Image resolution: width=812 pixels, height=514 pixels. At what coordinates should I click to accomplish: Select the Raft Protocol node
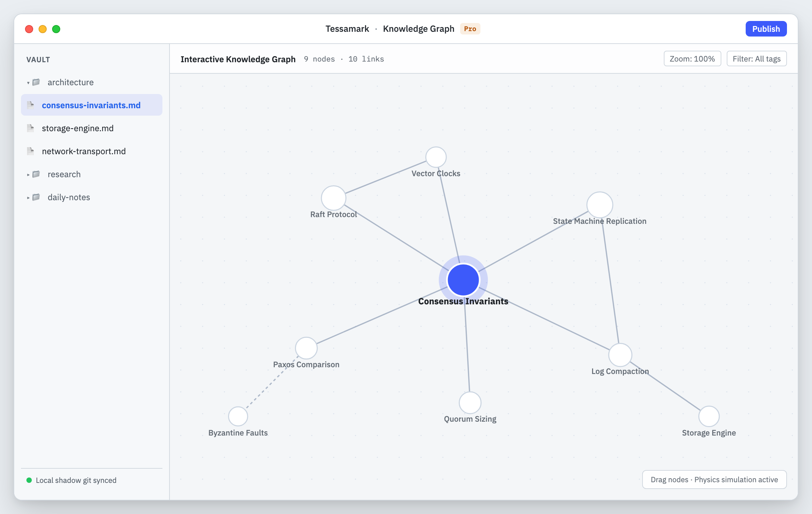[334, 198]
